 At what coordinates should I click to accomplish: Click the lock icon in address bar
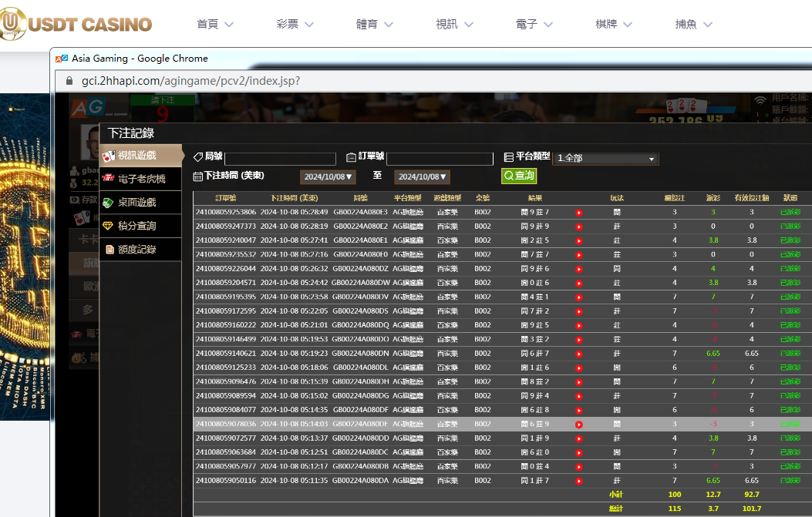click(69, 81)
